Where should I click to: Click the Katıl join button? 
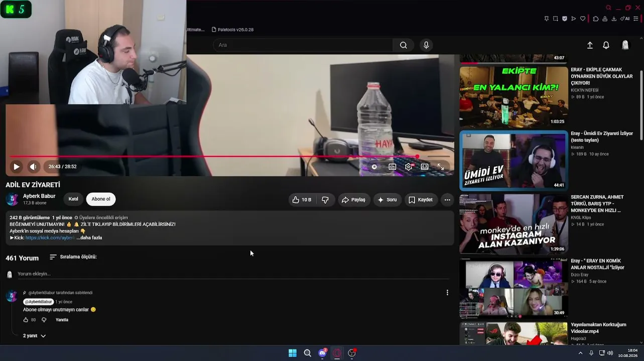(73, 199)
